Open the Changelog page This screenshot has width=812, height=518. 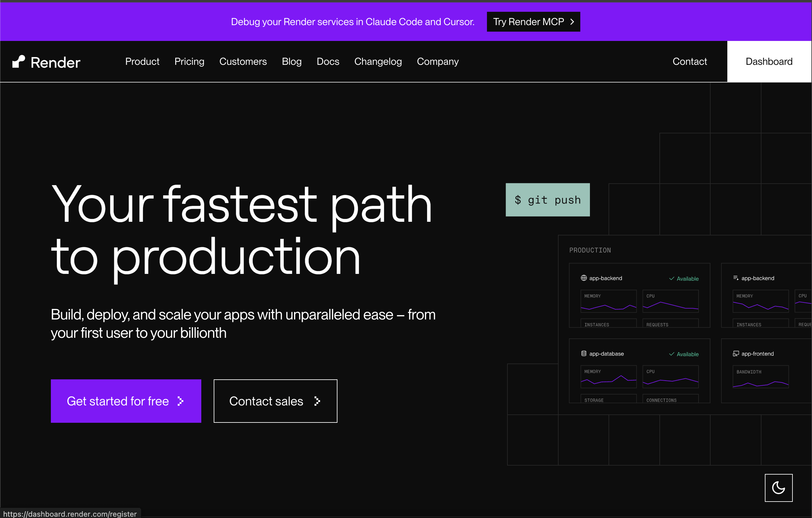pos(378,61)
